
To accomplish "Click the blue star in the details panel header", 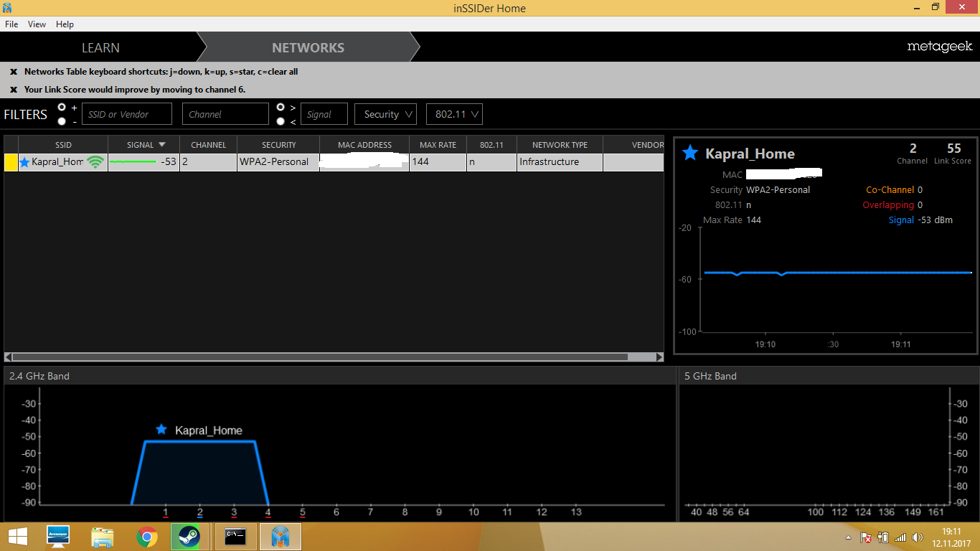I will point(690,153).
